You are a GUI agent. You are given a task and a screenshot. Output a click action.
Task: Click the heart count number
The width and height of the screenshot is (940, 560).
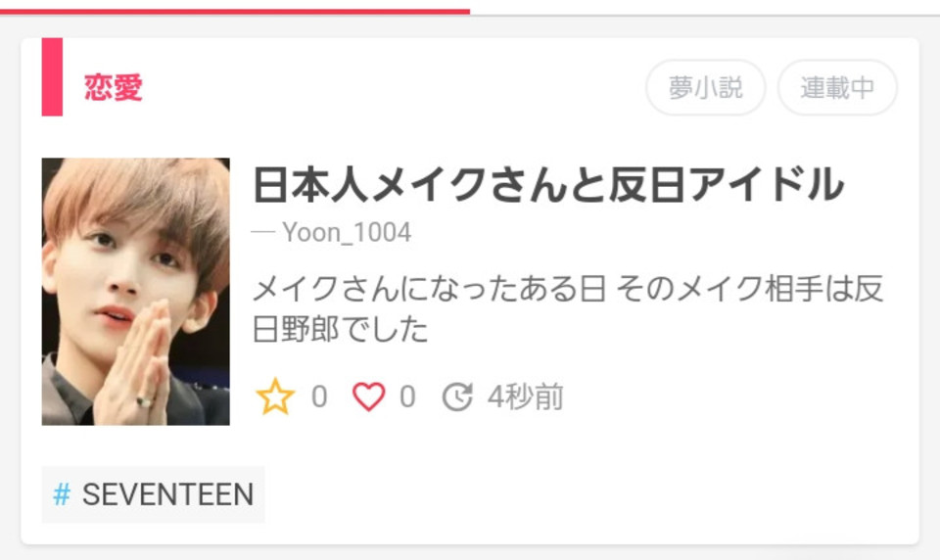coord(407,397)
